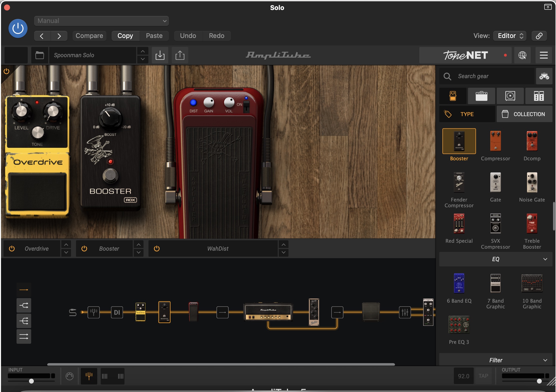Step to previous preset with up arrow
Image resolution: width=556 pixels, height=392 pixels.
143,51
